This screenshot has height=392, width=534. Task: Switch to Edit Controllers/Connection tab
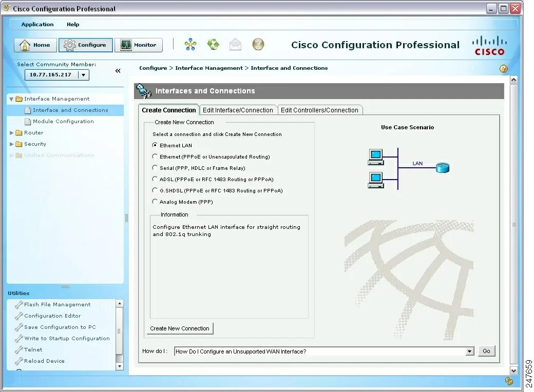319,110
